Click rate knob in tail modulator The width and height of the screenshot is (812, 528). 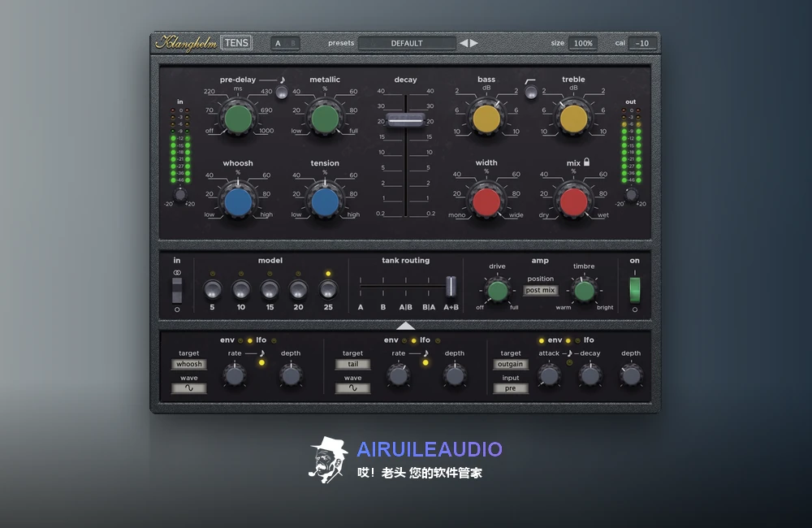(x=398, y=375)
